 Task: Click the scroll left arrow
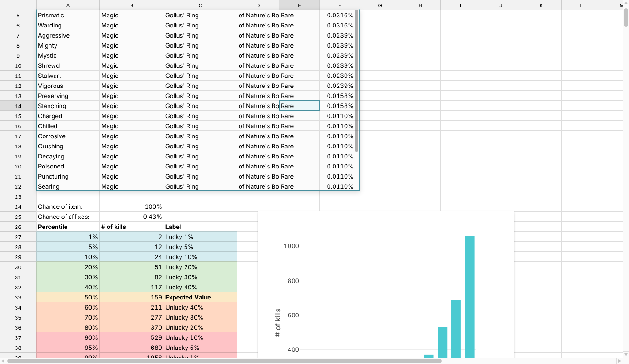[4, 361]
